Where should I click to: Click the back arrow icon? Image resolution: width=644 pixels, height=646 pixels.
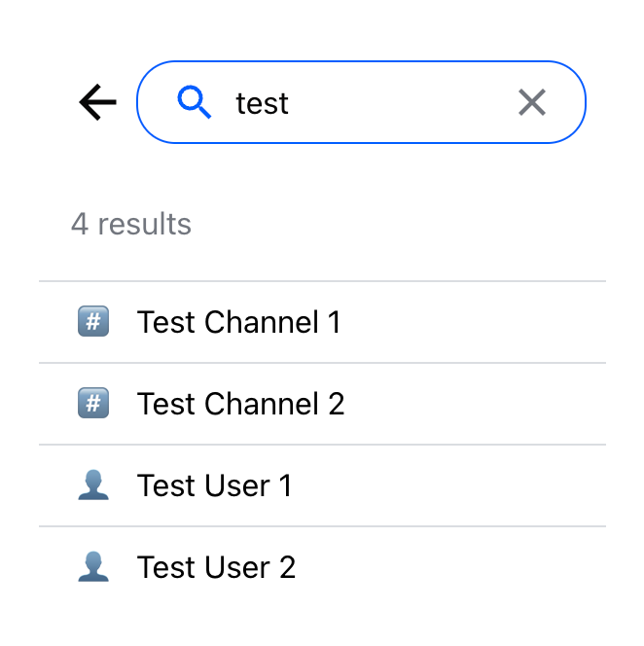[x=97, y=102]
